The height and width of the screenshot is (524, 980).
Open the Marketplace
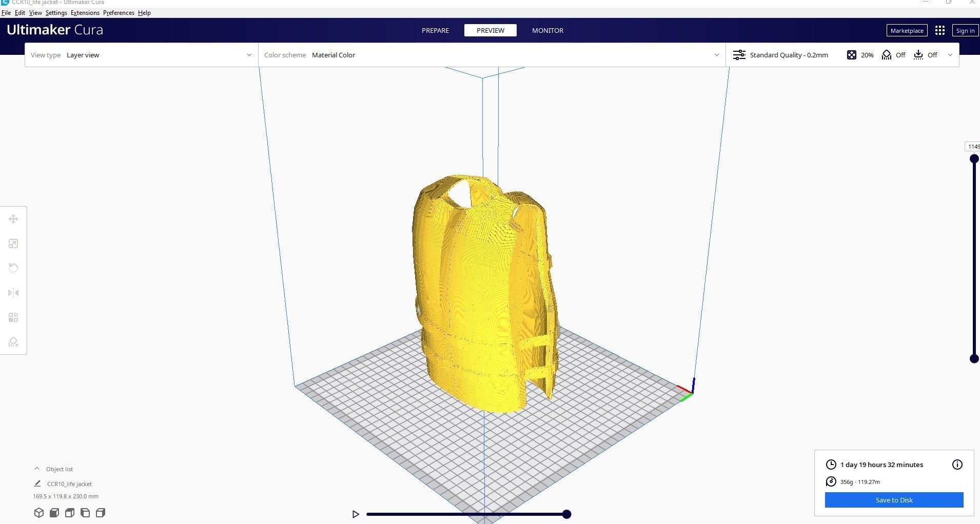[907, 30]
